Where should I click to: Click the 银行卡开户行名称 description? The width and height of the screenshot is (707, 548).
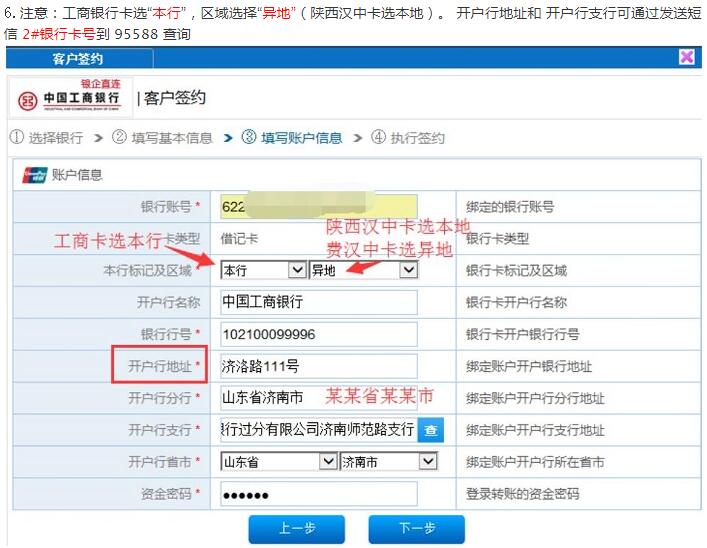tap(516, 302)
